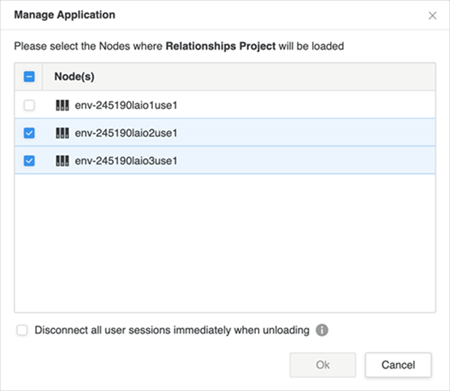Click the Ok button
Screen dimensions: 450x391
pyautogui.click(x=323, y=365)
